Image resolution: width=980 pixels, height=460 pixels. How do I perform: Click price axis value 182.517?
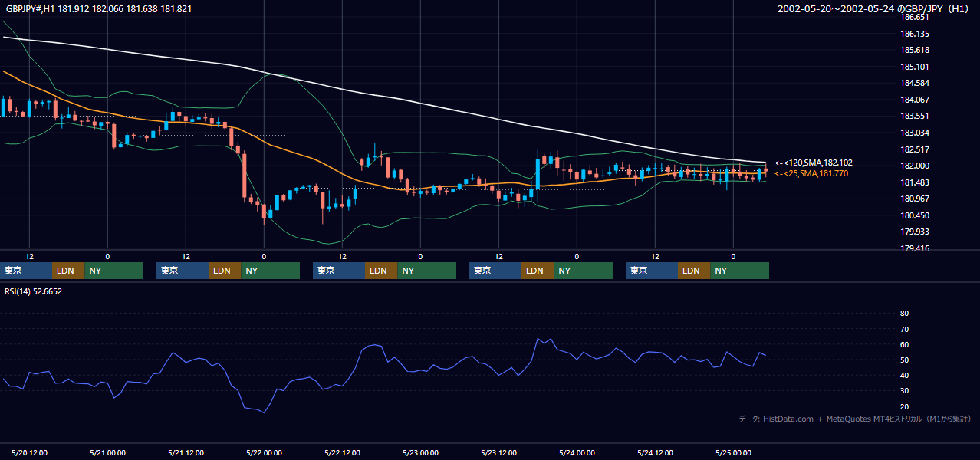[914, 149]
